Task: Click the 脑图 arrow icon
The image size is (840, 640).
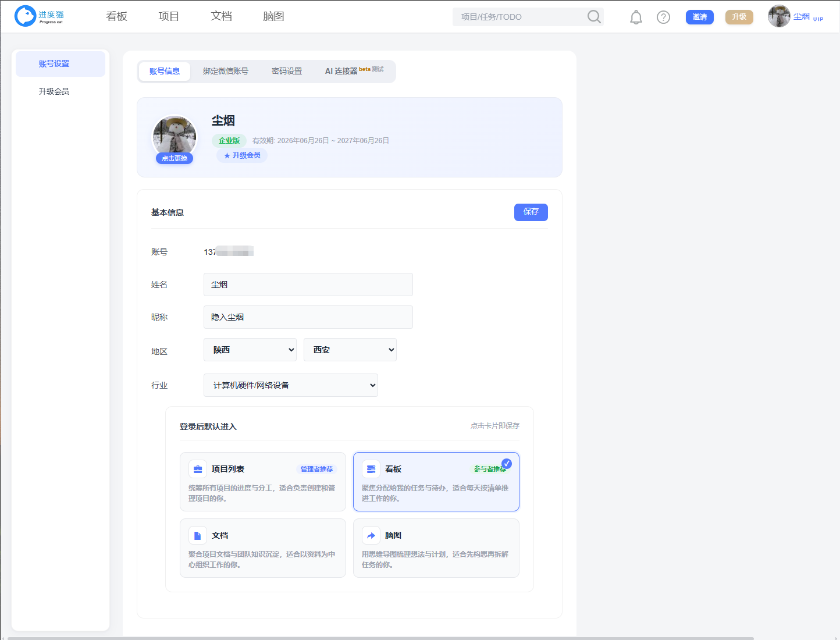Action: pyautogui.click(x=371, y=535)
